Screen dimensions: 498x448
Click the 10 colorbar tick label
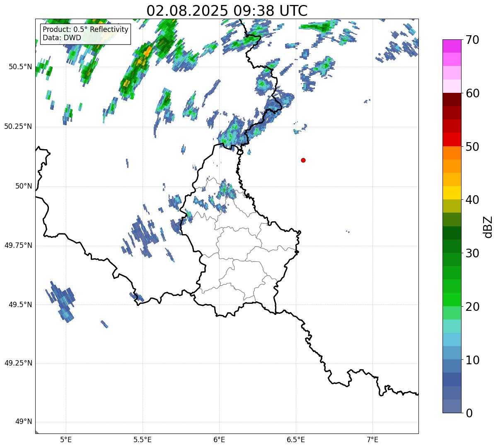(472, 360)
